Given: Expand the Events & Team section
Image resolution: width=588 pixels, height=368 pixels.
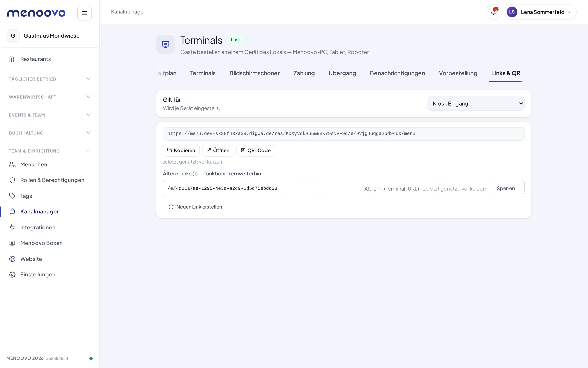Looking at the screenshot, I should 50,115.
